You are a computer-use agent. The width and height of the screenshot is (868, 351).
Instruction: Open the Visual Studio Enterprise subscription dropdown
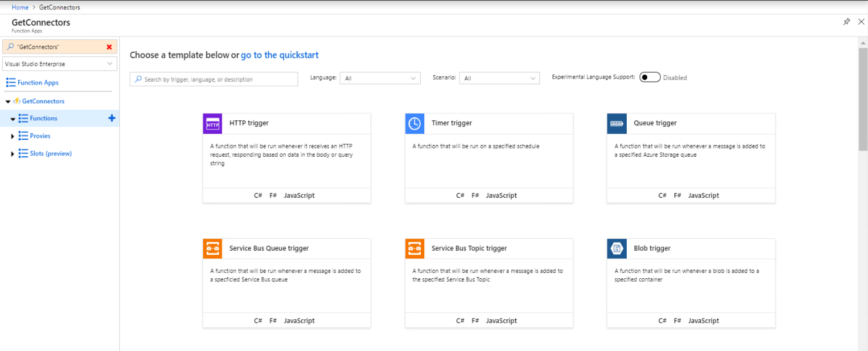pyautogui.click(x=60, y=64)
